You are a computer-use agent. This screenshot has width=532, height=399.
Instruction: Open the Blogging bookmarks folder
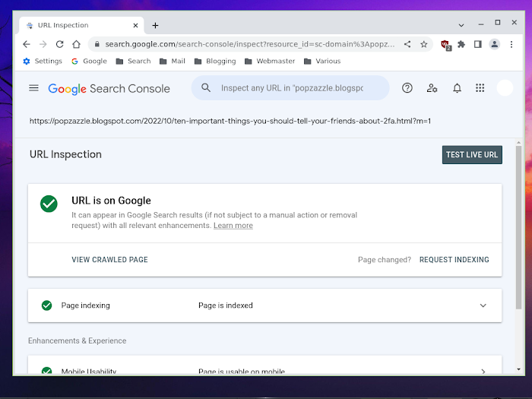[x=215, y=61]
